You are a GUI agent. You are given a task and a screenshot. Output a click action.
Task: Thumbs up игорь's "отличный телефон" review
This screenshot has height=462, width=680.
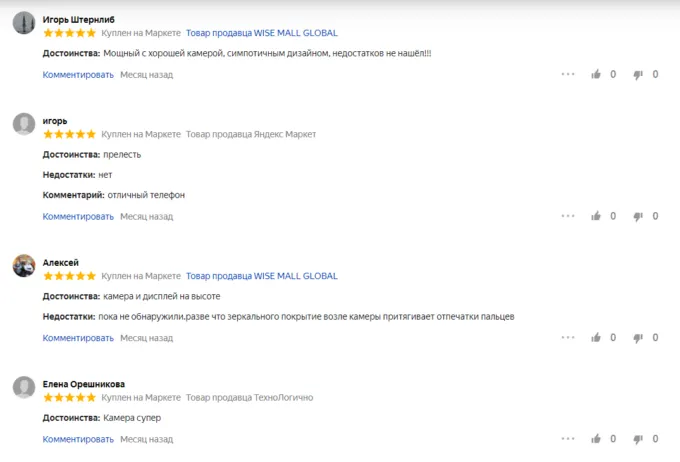coord(597,216)
